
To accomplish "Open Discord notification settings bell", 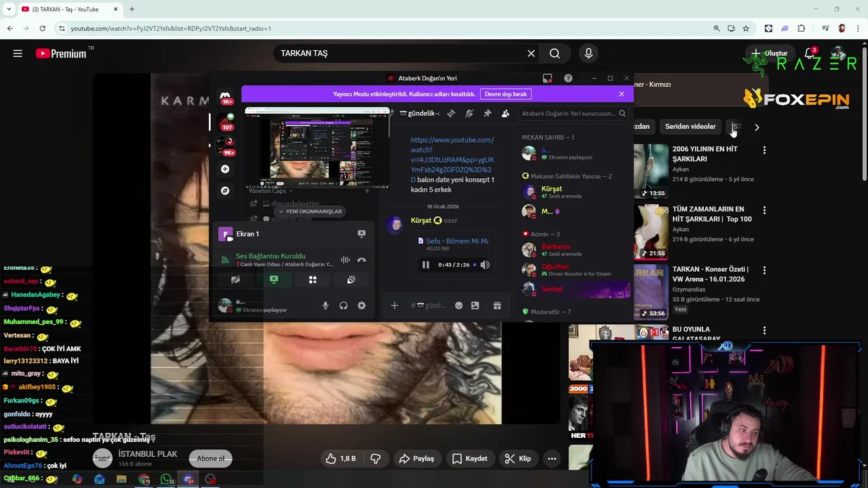I will pos(469,113).
